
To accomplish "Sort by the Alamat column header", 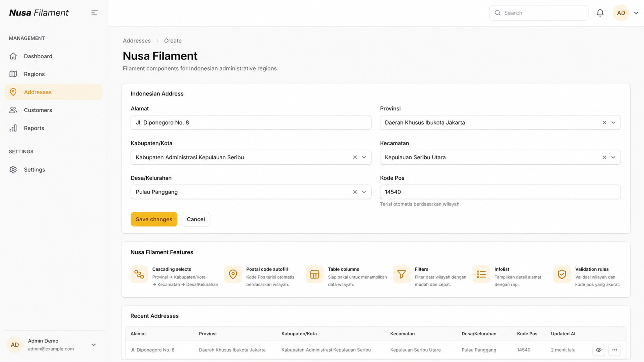I will point(138,334).
